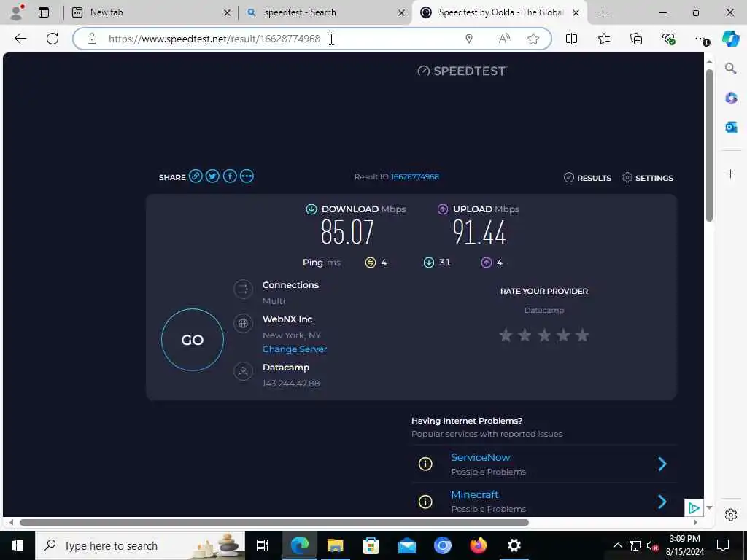The image size is (747, 560).
Task: Open Minecraft possible problems link
Action: pyautogui.click(x=475, y=495)
